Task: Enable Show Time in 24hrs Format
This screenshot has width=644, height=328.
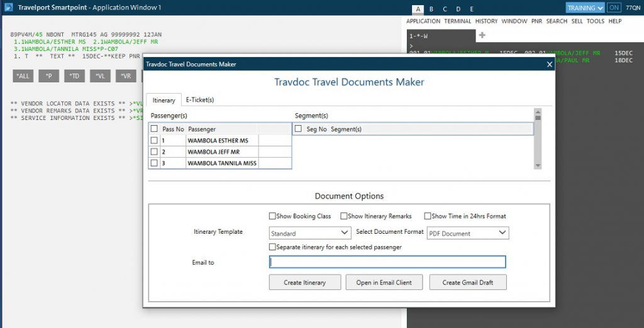Action: click(428, 216)
